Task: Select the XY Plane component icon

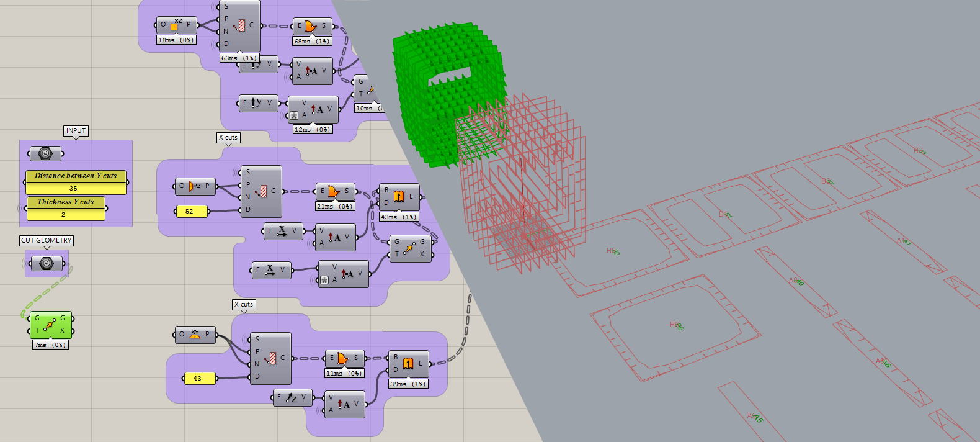Action: pos(195,335)
